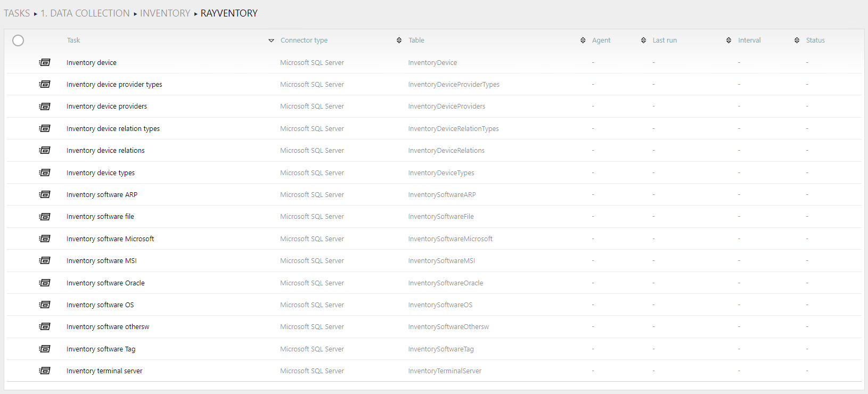Viewport: 868px width, 394px height.
Task: Select the Inventory terminal server task name
Action: click(x=104, y=371)
